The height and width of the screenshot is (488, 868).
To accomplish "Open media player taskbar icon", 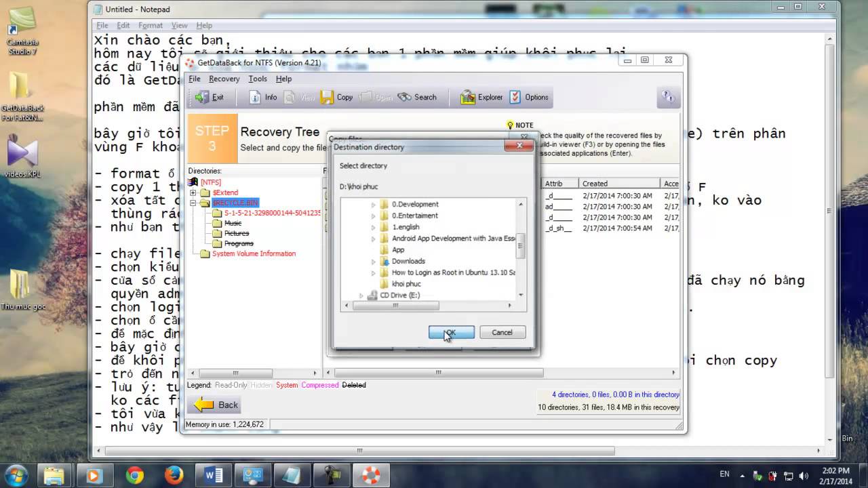I will point(94,474).
